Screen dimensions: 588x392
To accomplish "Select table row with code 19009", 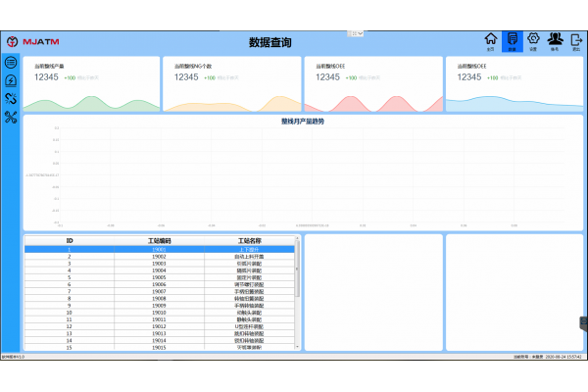I will tap(160, 306).
